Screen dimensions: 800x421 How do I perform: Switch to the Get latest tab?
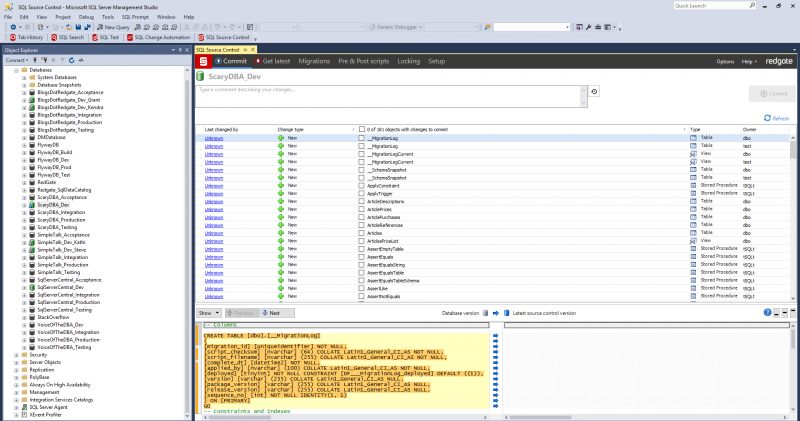click(272, 61)
